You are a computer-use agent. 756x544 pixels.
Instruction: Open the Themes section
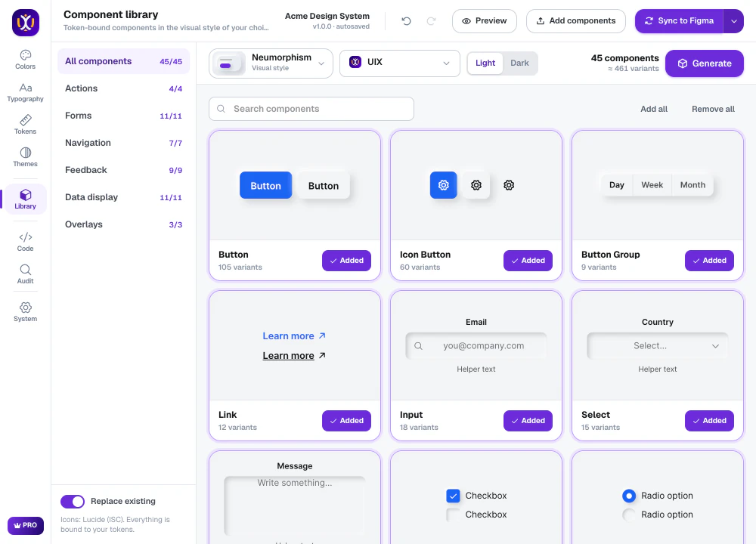[25, 158]
